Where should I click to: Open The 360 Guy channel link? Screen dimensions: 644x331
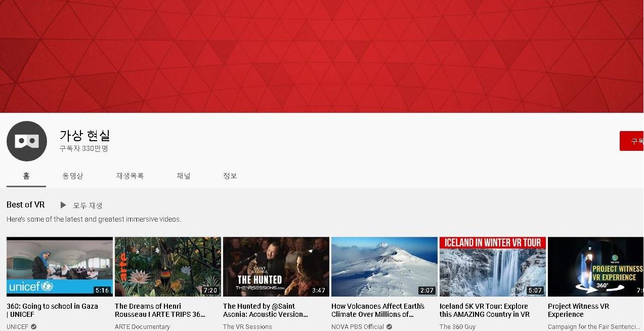[x=457, y=327]
